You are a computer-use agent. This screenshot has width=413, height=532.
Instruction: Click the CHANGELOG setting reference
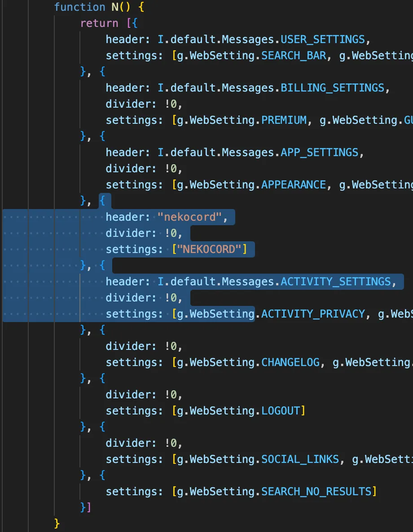pos(290,362)
